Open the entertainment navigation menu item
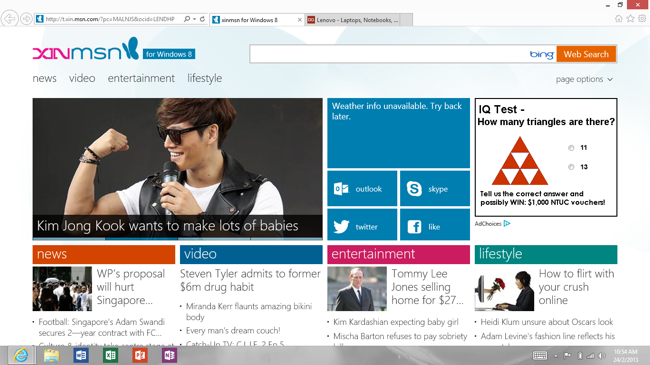 click(x=141, y=78)
